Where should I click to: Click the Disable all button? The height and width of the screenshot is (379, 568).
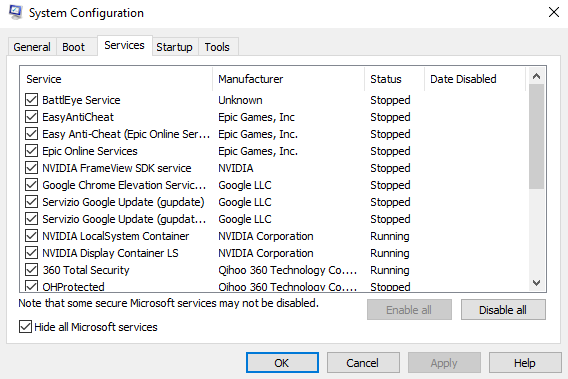coord(503,310)
